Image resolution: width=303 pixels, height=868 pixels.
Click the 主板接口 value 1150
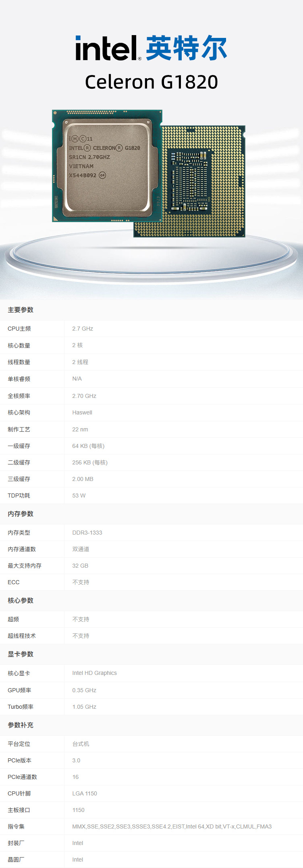coord(78,810)
